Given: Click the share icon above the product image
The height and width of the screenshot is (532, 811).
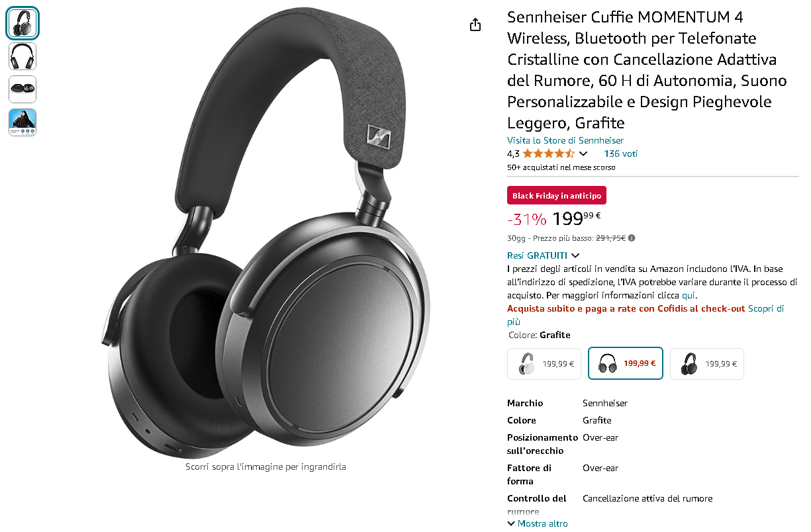Looking at the screenshot, I should point(475,25).
